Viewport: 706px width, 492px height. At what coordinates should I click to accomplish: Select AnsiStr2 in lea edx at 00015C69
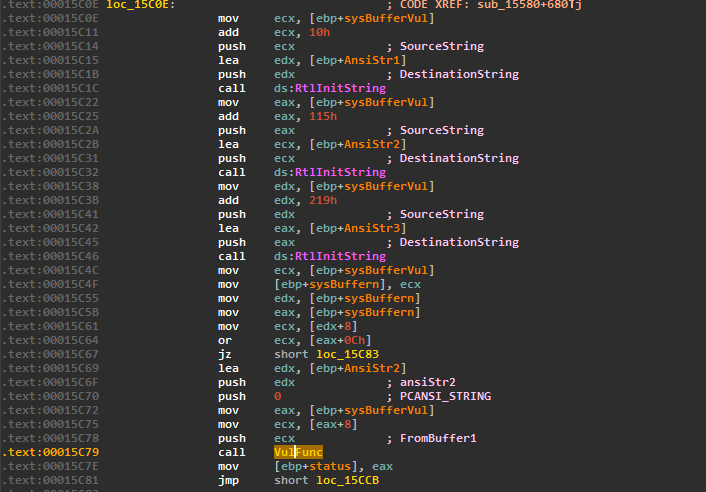point(372,368)
